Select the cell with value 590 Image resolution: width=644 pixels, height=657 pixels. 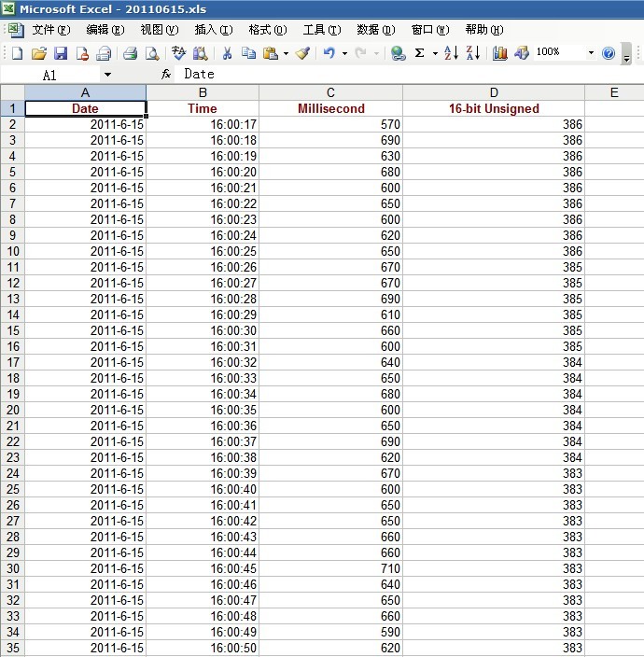pyautogui.click(x=330, y=632)
